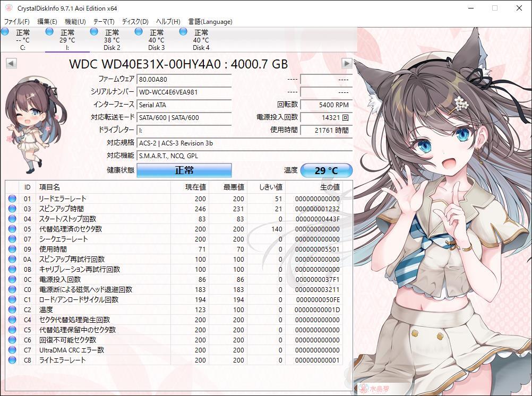The width and height of the screenshot is (532, 396).
Task: Open the 機能(U) menu
Action: (x=75, y=22)
